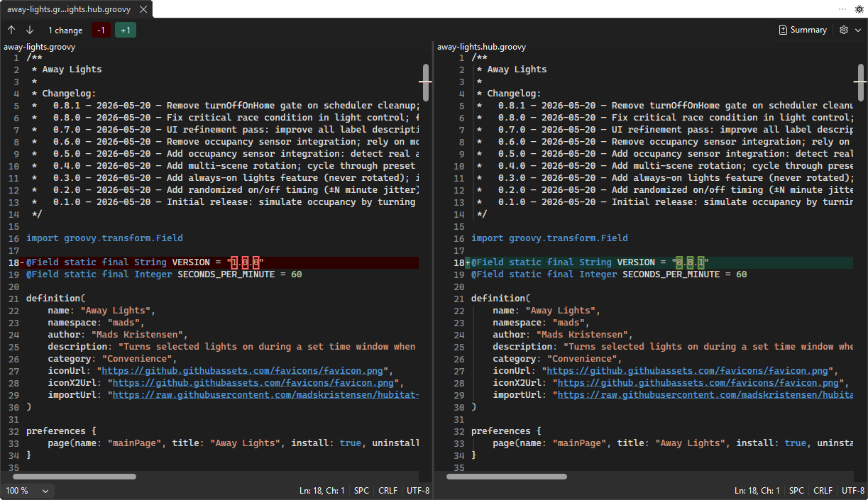
Task: Click 'import groovy.transform.Field' in left pane
Action: click(x=104, y=238)
